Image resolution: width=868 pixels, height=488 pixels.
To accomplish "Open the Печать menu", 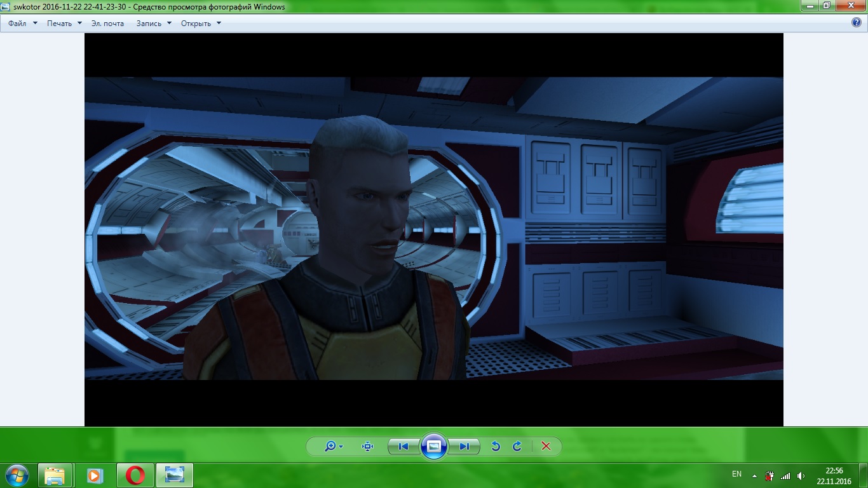I will (59, 24).
